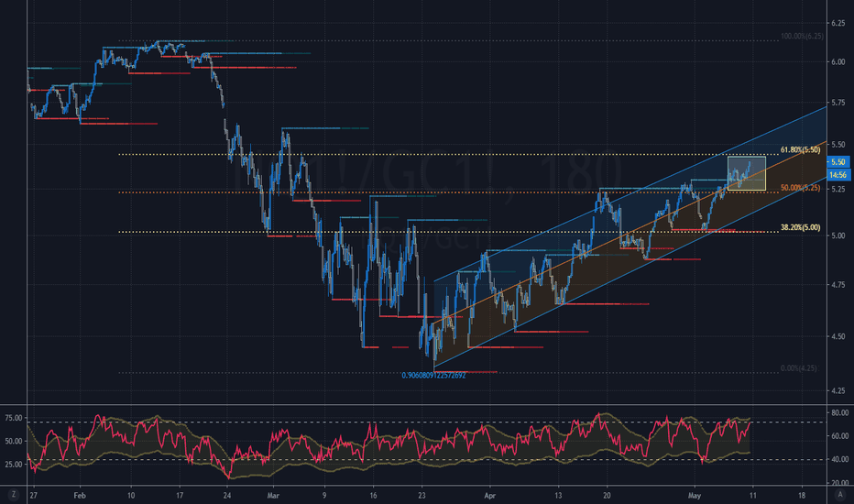Click the 0.00%(4.25) Fibonacci level label
854x504 pixels.
(x=798, y=368)
